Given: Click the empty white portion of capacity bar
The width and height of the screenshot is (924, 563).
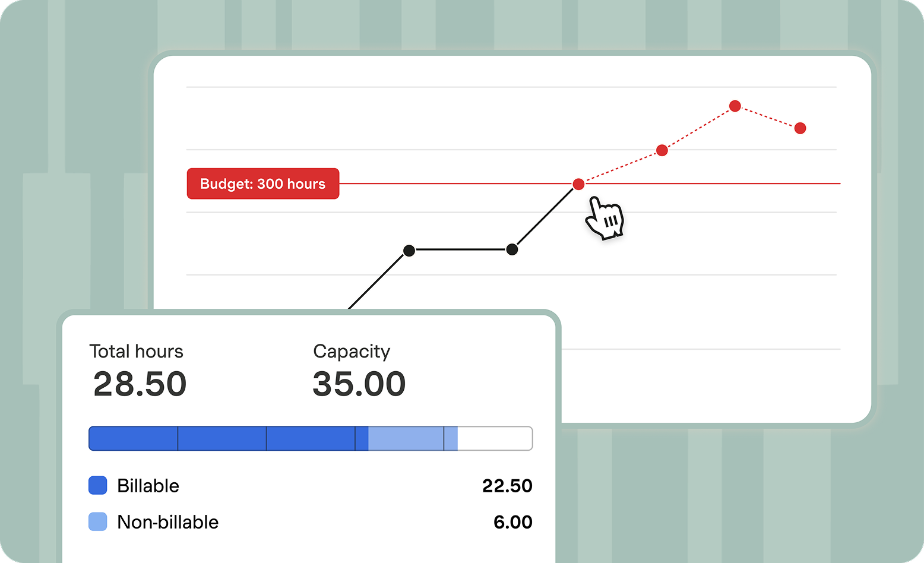Looking at the screenshot, I should click(x=495, y=438).
